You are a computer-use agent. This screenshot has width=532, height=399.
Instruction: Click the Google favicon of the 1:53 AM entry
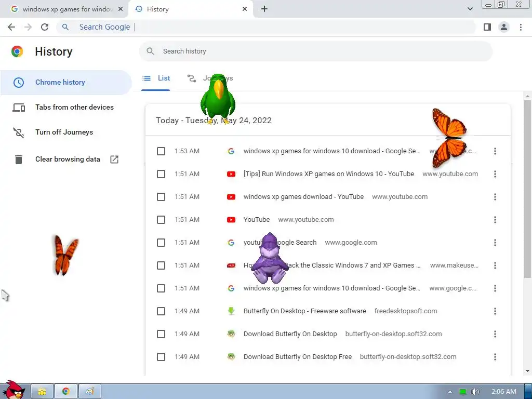(231, 151)
